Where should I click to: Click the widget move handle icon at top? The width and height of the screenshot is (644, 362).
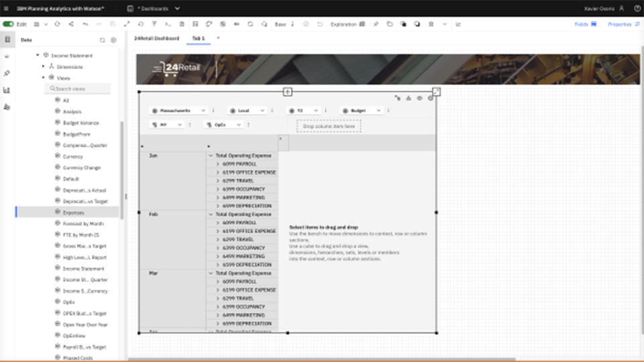click(x=288, y=92)
